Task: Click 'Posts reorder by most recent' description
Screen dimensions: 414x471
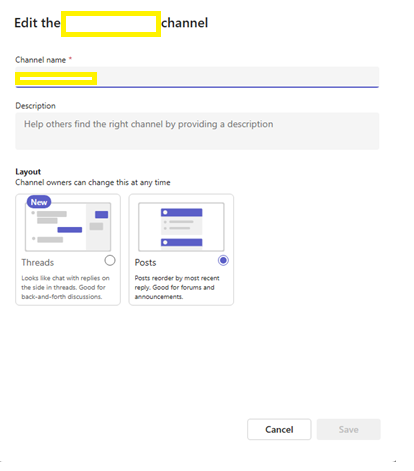Action: click(x=177, y=287)
